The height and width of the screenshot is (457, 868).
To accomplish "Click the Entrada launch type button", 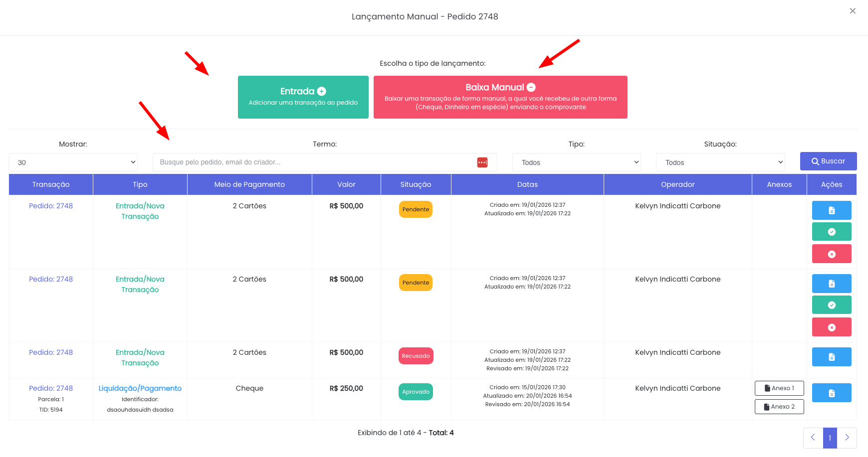I will pos(303,97).
